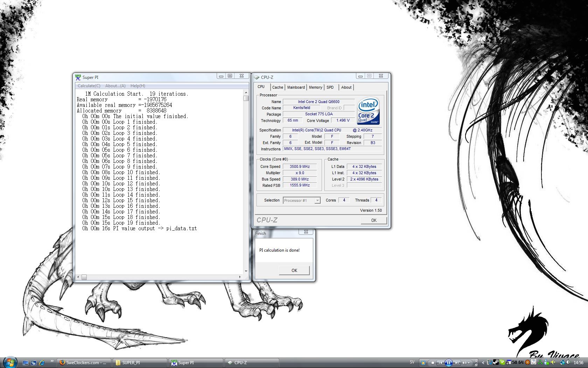588x368 pixels.
Task: Click Core Speed value 3500.9 MHz
Action: click(x=300, y=166)
